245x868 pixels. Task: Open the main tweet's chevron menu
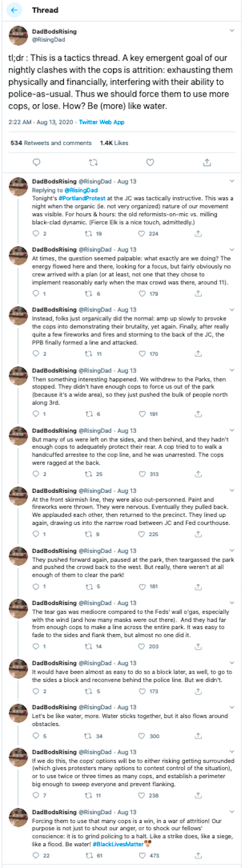point(232,31)
